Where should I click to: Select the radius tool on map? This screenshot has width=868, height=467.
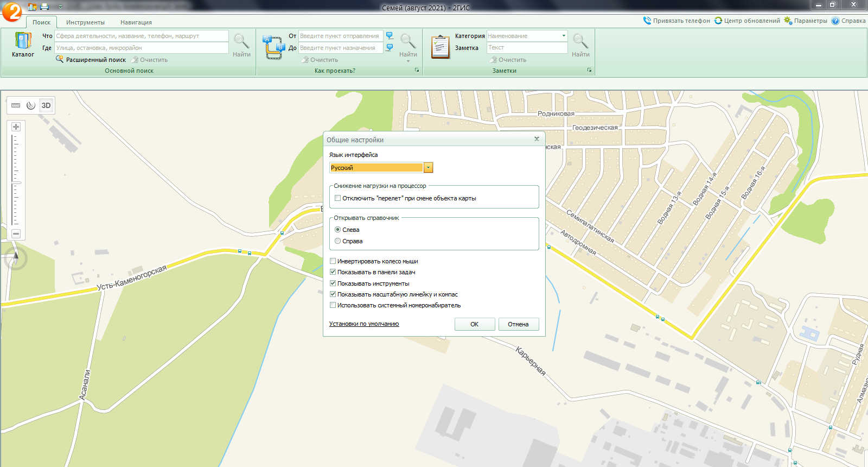(31, 105)
